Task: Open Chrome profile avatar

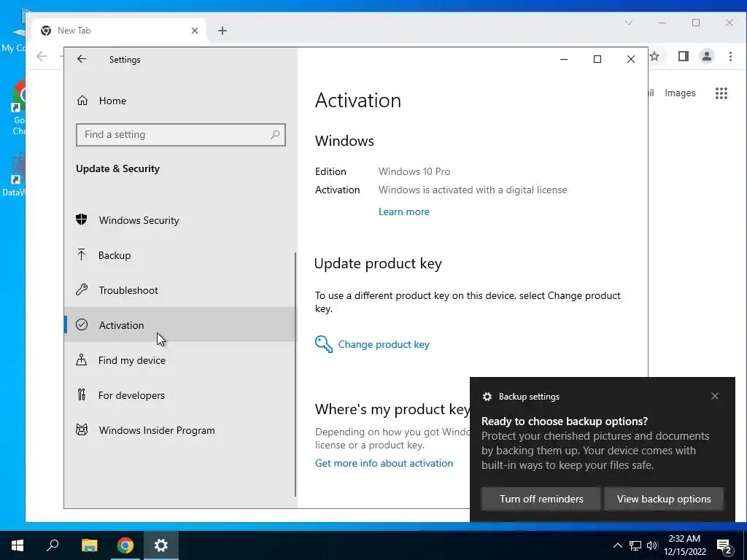Action: click(x=706, y=56)
